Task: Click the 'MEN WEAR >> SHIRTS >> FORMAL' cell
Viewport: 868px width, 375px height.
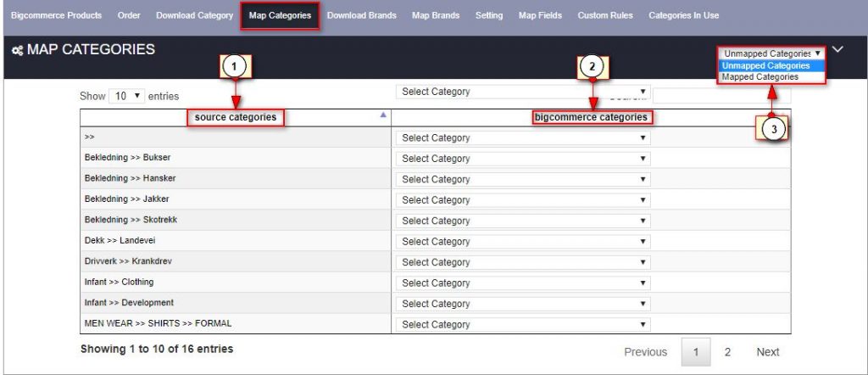Action: [x=236, y=323]
